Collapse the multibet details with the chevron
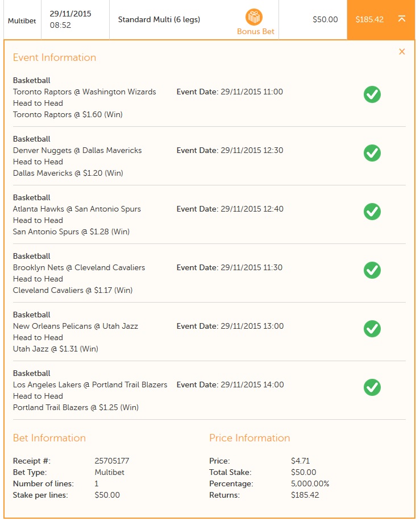Image resolution: width=420 pixels, height=525 pixels. [402, 19]
